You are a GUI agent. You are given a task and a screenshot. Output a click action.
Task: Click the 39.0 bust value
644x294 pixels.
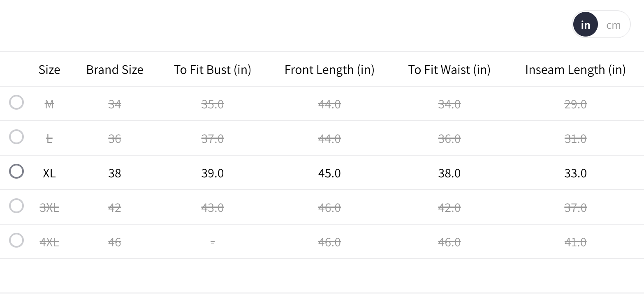[212, 173]
